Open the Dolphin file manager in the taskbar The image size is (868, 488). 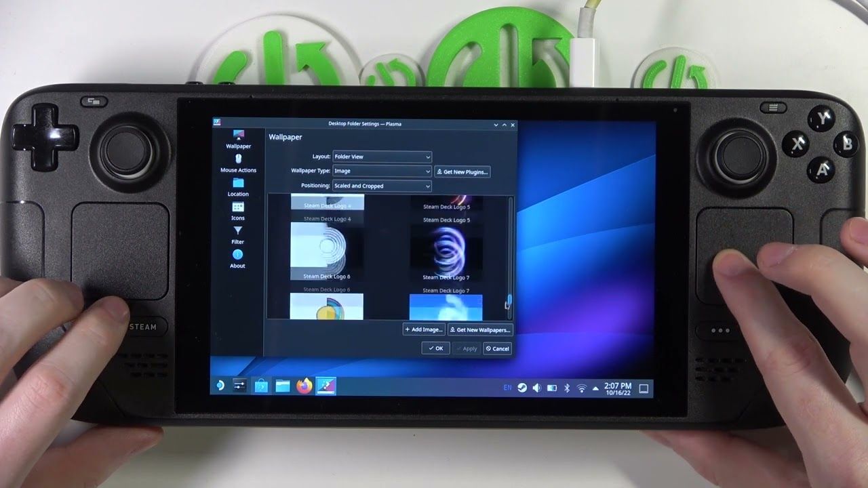tap(283, 386)
